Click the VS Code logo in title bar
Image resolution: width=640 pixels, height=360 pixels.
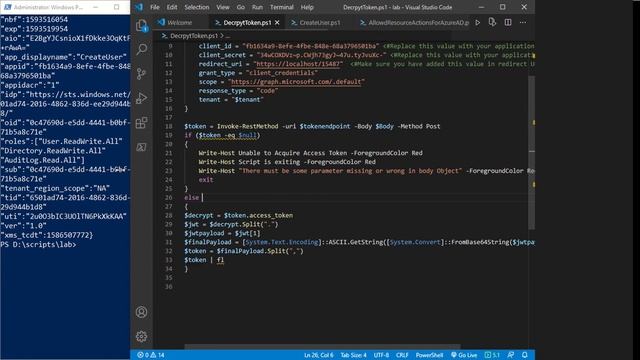point(139,7)
